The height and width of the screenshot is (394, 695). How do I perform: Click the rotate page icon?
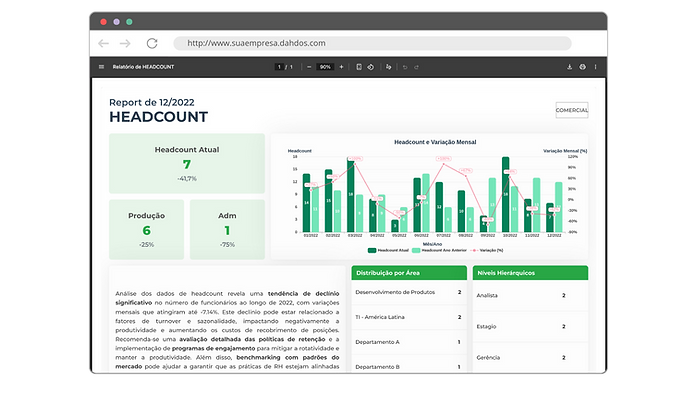click(371, 67)
